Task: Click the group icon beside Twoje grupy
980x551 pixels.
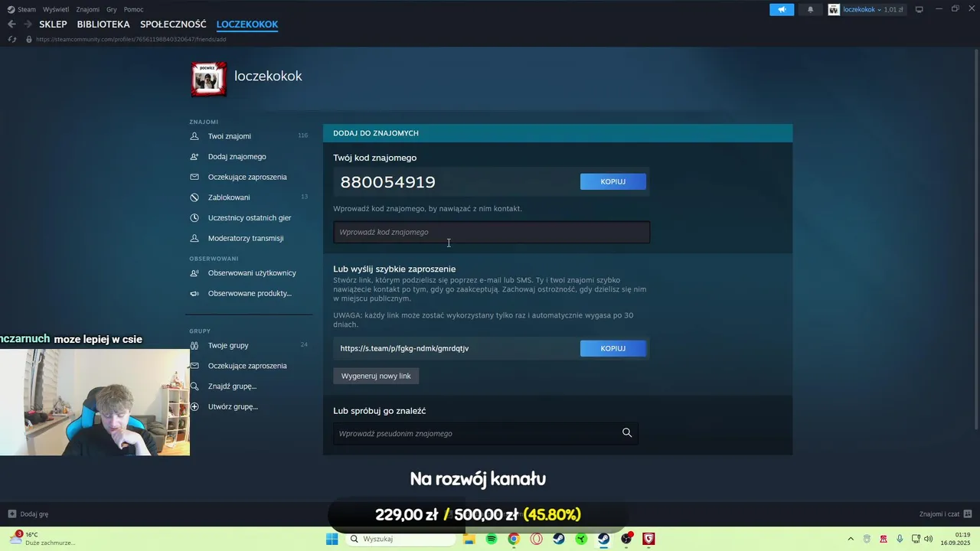Action: (x=194, y=345)
